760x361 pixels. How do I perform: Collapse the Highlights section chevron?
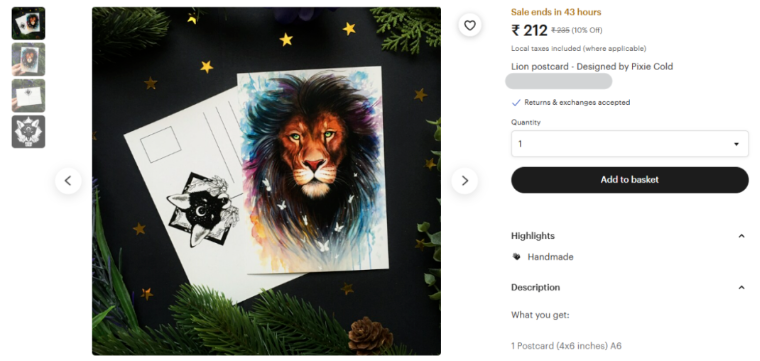pos(741,236)
